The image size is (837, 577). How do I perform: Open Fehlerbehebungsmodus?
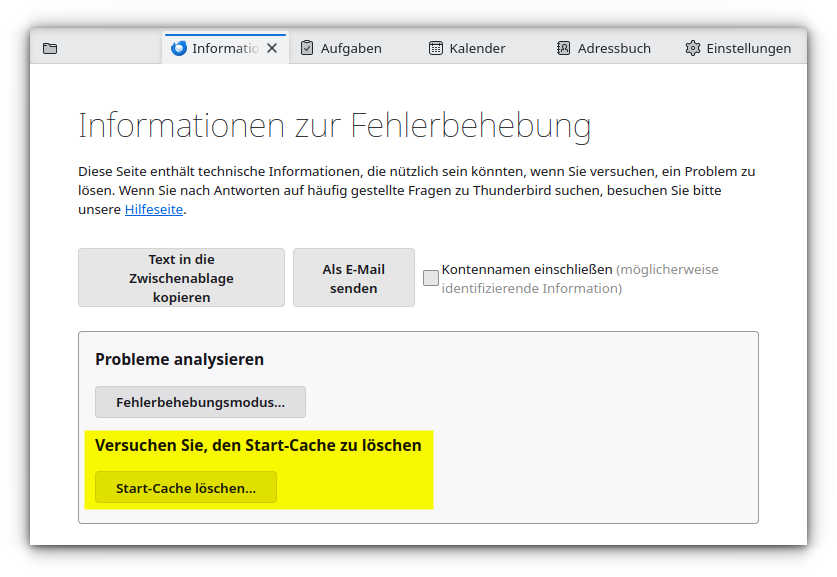[200, 402]
